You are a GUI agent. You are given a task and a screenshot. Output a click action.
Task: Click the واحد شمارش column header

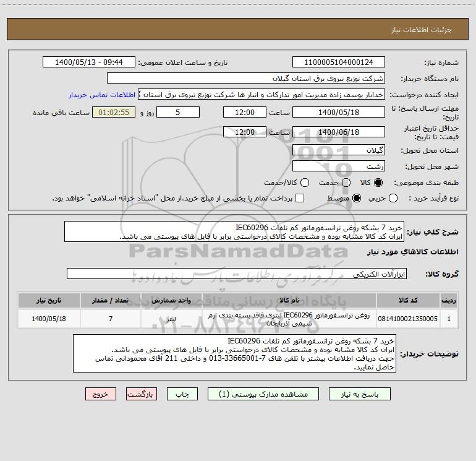[x=171, y=301]
